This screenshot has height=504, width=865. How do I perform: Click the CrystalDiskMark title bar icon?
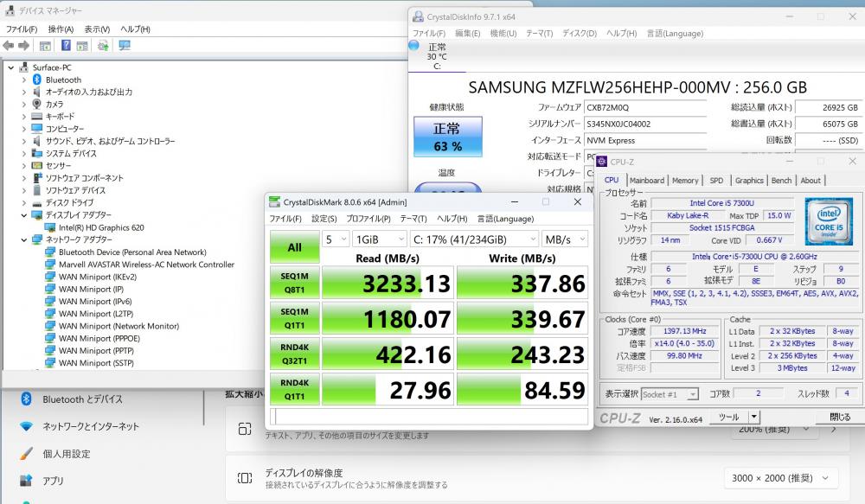point(274,201)
